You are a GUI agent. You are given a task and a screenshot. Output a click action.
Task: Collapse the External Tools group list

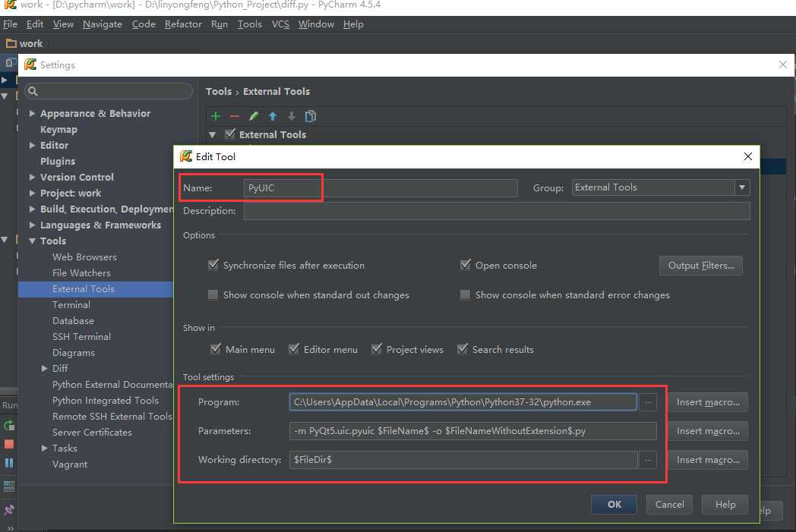[x=213, y=135]
